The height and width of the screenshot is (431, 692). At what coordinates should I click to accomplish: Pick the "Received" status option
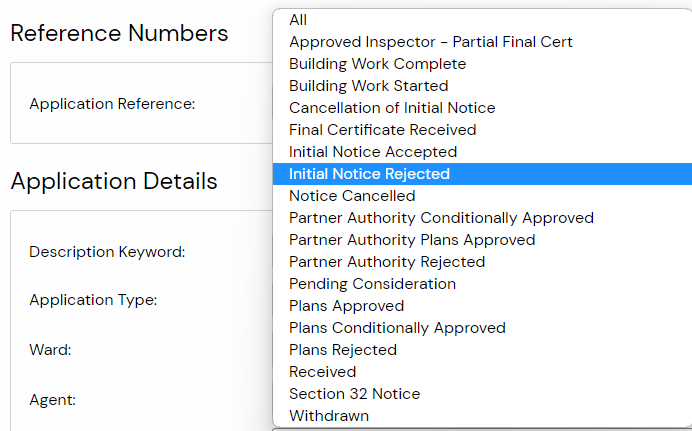(322, 372)
